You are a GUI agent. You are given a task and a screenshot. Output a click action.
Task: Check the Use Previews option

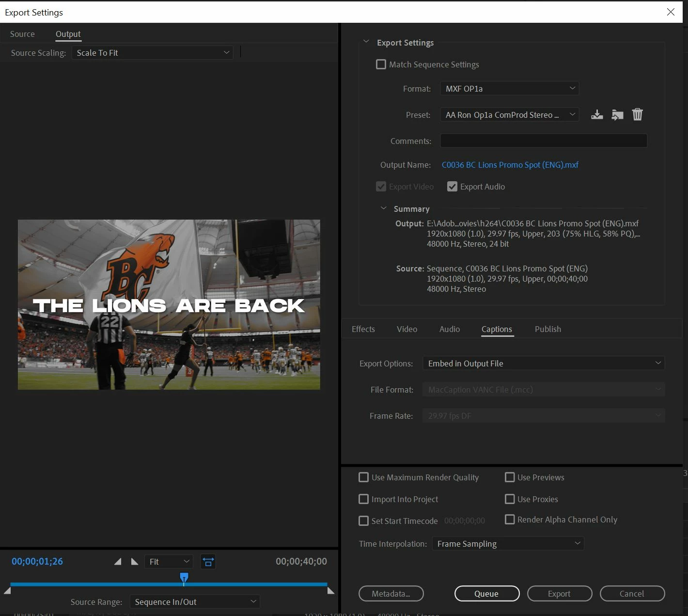coord(510,477)
